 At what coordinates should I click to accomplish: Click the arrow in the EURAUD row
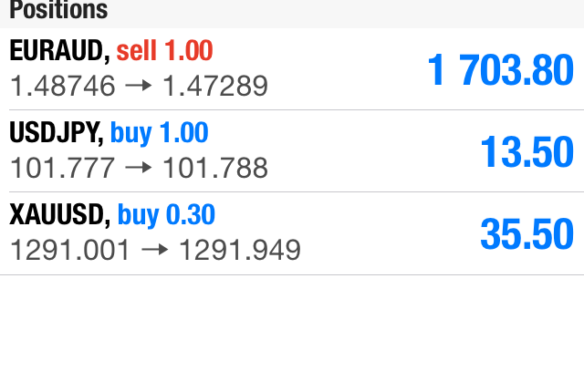pos(140,87)
